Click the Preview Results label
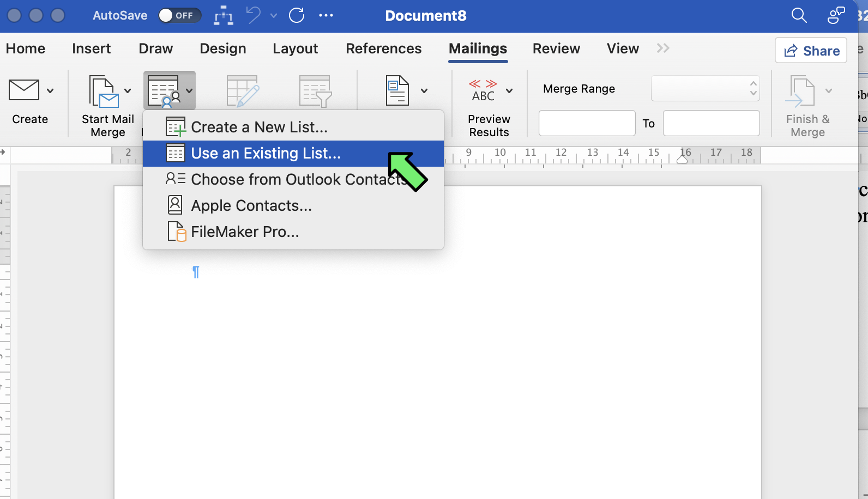868x499 pixels. 489,126
